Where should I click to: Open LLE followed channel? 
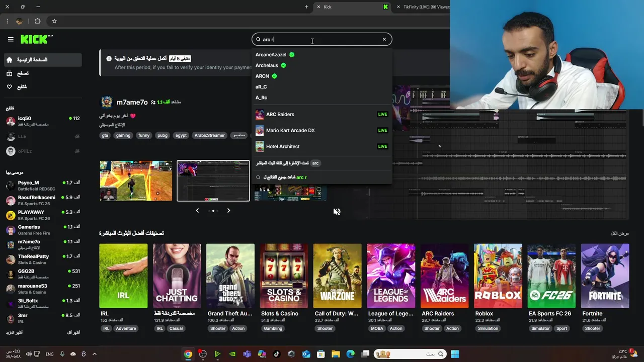[43, 136]
